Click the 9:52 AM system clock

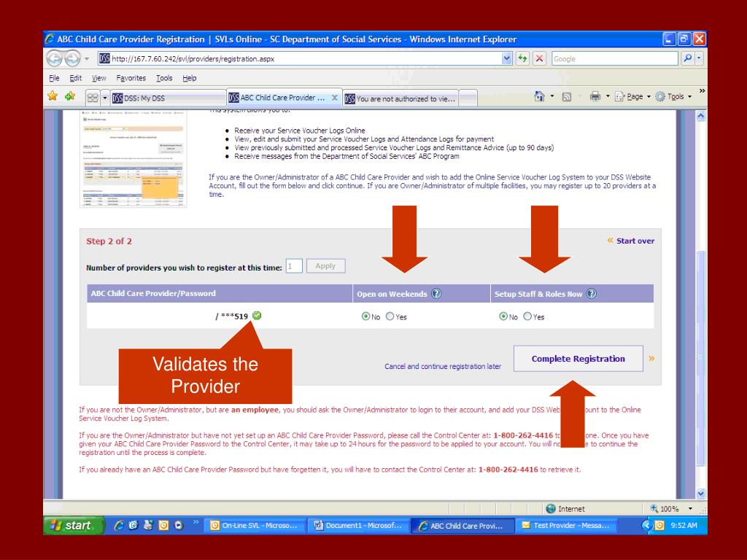(684, 525)
